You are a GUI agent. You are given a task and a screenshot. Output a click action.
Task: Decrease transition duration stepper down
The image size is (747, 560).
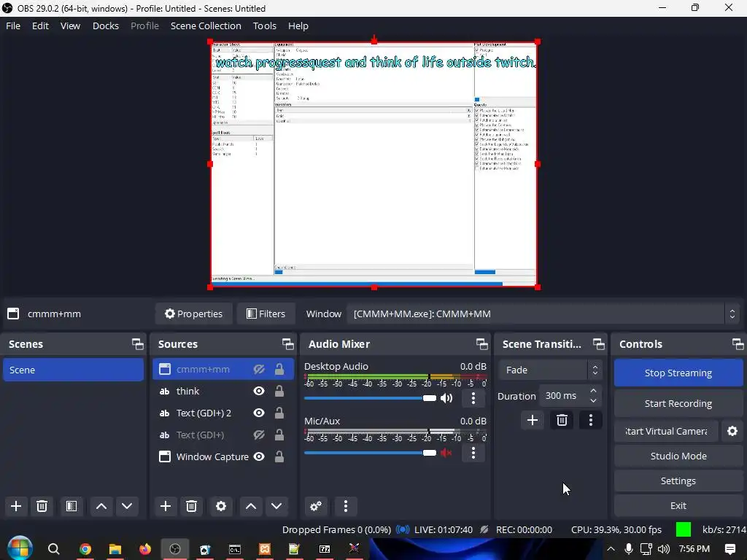593,401
